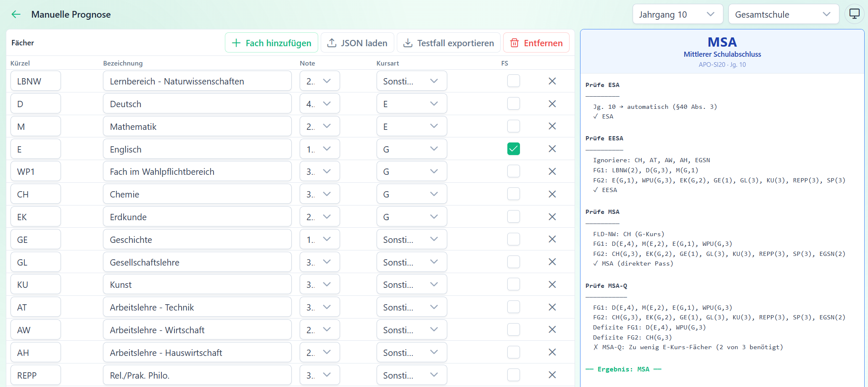Click the Ergebnis: MSA result text
This screenshot has width=868, height=387.
(x=623, y=369)
